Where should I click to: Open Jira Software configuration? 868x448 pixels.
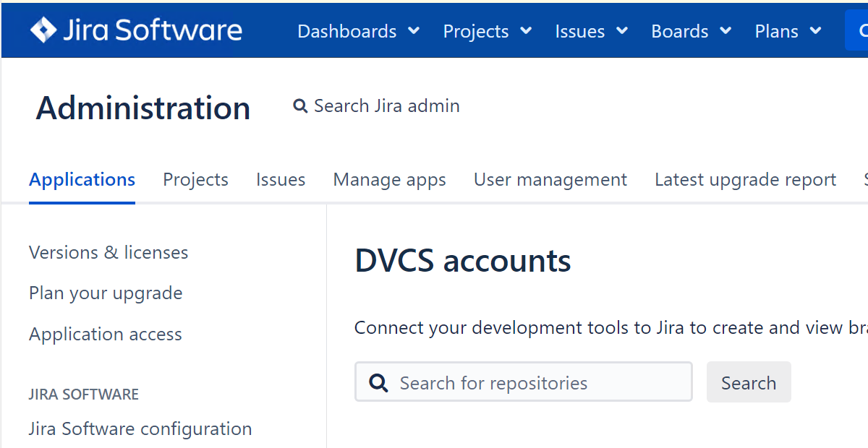(x=140, y=428)
